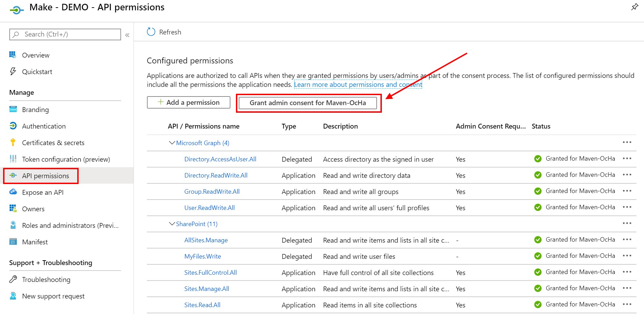This screenshot has height=314, width=644.
Task: Click the Manifest icon in sidebar
Action: coord(13,242)
